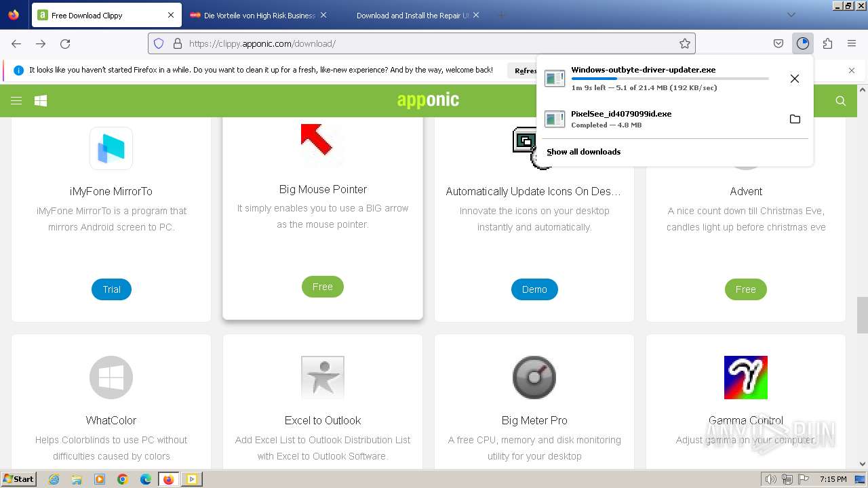Viewport: 868px width, 488px height.
Task: Switch to Die Vorteile von High Risk tab
Action: click(x=258, y=15)
